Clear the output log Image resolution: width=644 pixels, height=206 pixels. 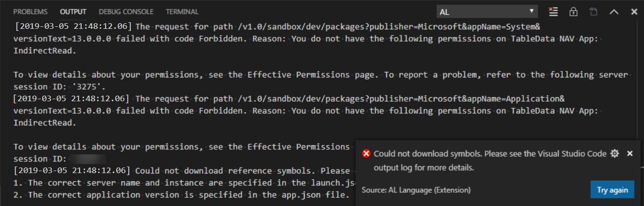click(x=553, y=12)
